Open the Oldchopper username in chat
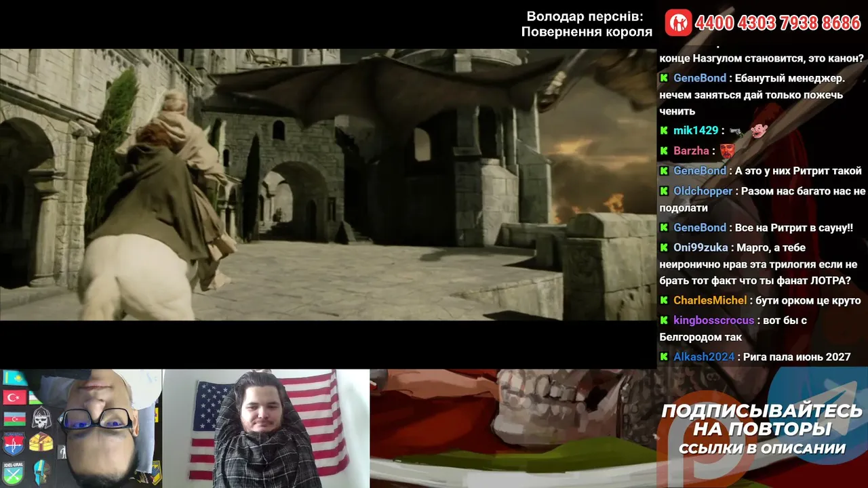The height and width of the screenshot is (488, 868). click(x=703, y=191)
